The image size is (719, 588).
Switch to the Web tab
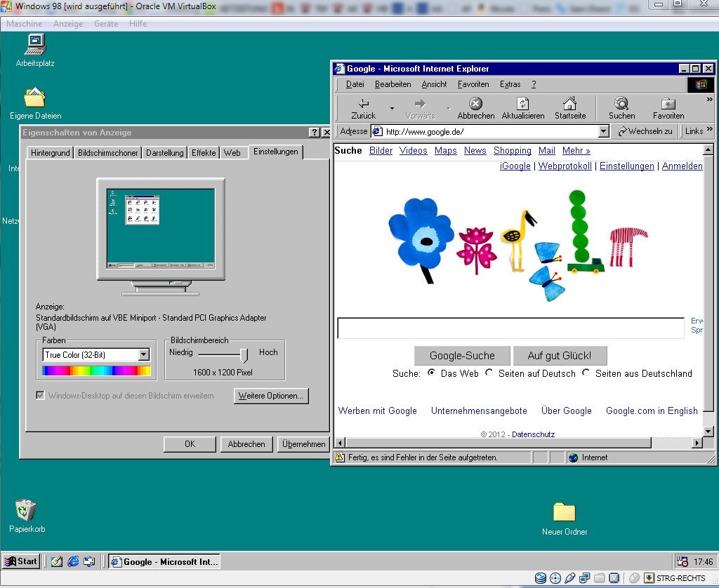click(232, 153)
